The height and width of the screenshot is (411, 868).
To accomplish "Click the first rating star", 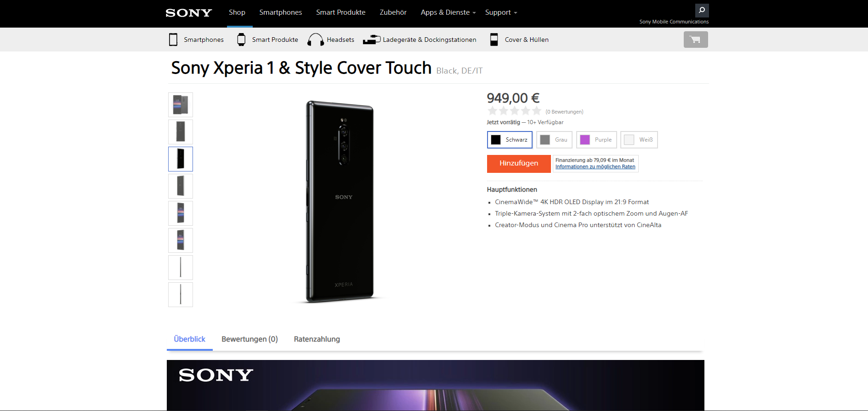I will click(x=493, y=111).
